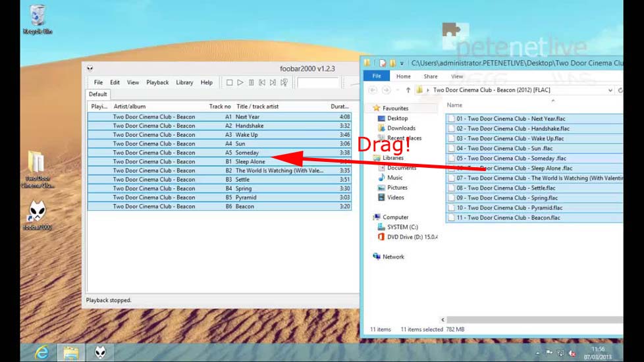Click the Back arrow in Explorer
Viewport: 644px width, 362px height.
click(x=373, y=90)
